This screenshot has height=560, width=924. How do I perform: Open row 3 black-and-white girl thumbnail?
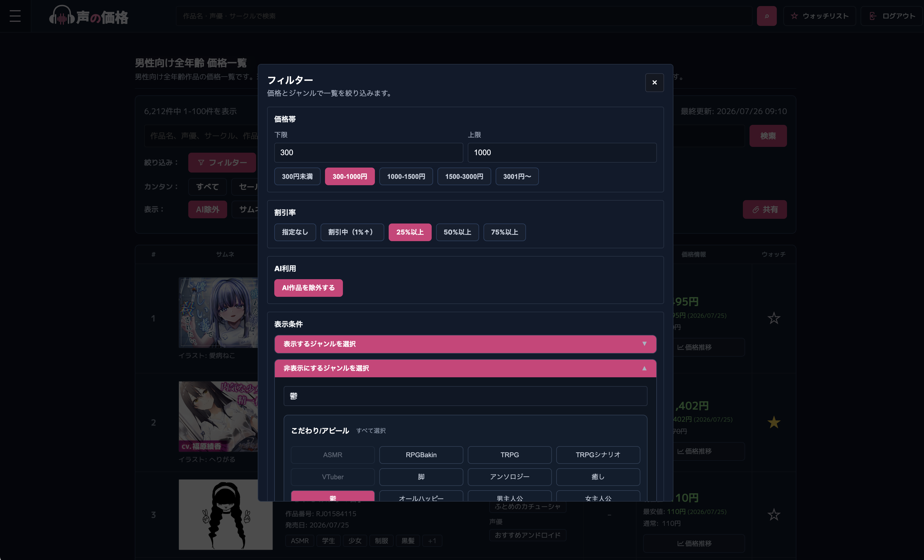pos(225,515)
